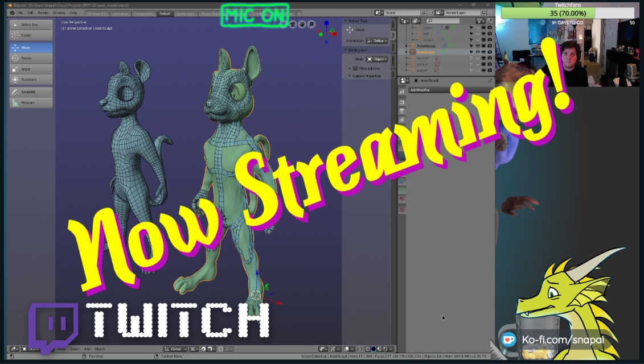Click the camera view icon in viewport
This screenshot has height=364, width=644.
(x=293, y=24)
